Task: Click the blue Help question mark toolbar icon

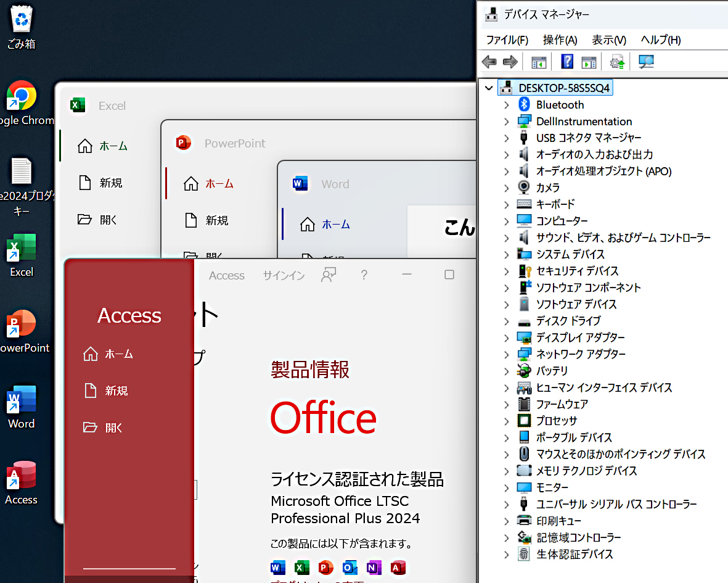Action: pyautogui.click(x=567, y=61)
